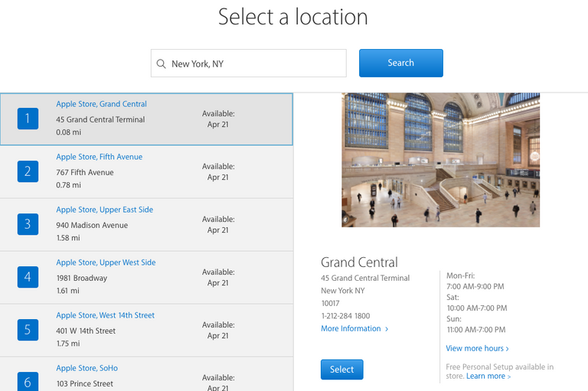Image resolution: width=588 pixels, height=391 pixels.
Task: Click the number 2 location badge
Action: (28, 171)
